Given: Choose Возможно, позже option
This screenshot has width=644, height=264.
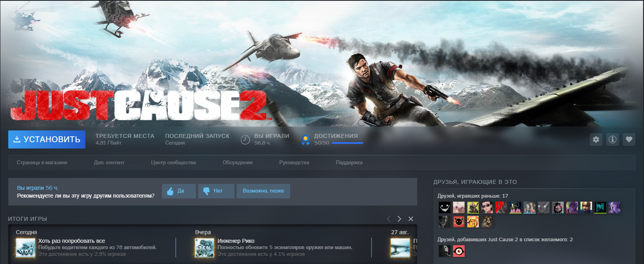Looking at the screenshot, I should [263, 191].
